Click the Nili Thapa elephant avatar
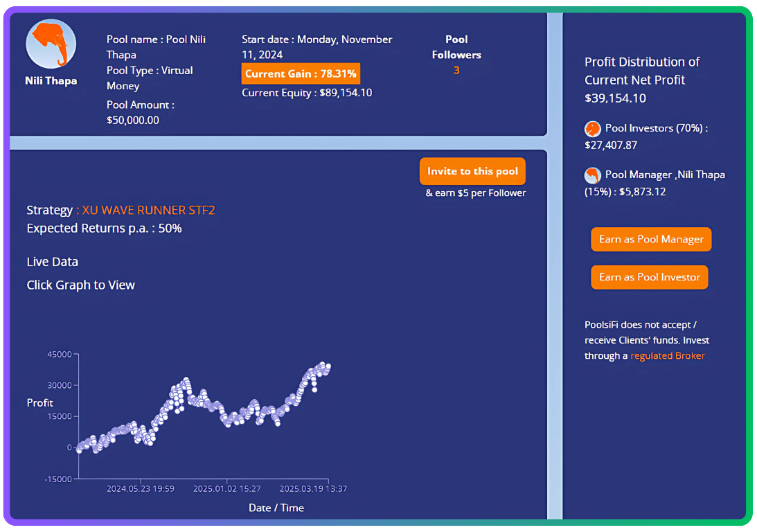 point(51,44)
